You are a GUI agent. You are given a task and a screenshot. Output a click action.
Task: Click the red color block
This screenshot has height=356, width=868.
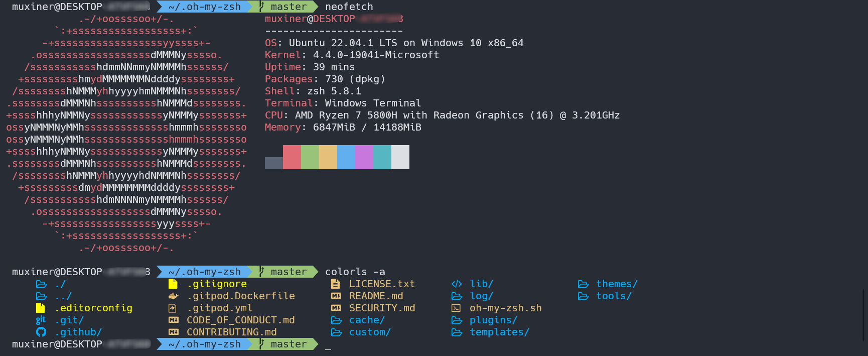[x=292, y=157]
